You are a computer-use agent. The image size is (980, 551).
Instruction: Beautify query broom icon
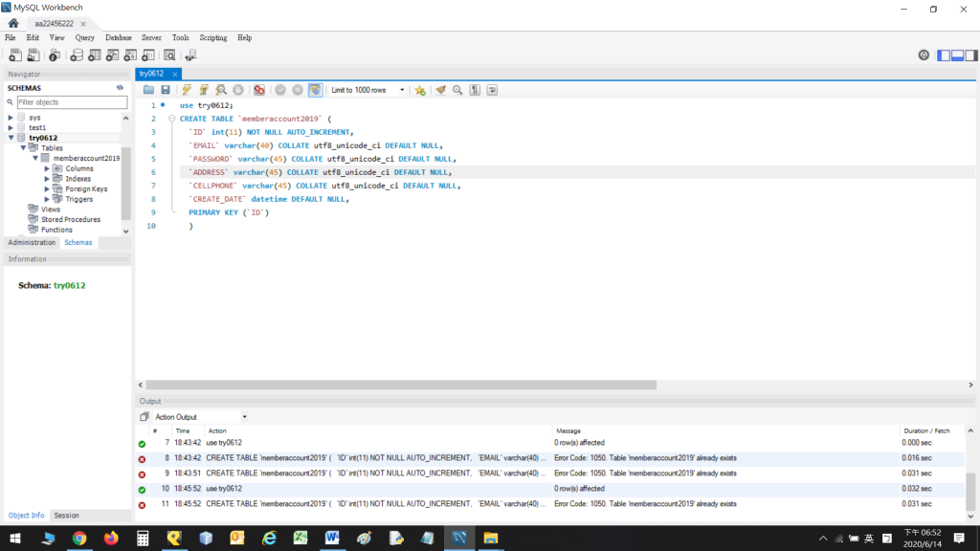pyautogui.click(x=440, y=90)
